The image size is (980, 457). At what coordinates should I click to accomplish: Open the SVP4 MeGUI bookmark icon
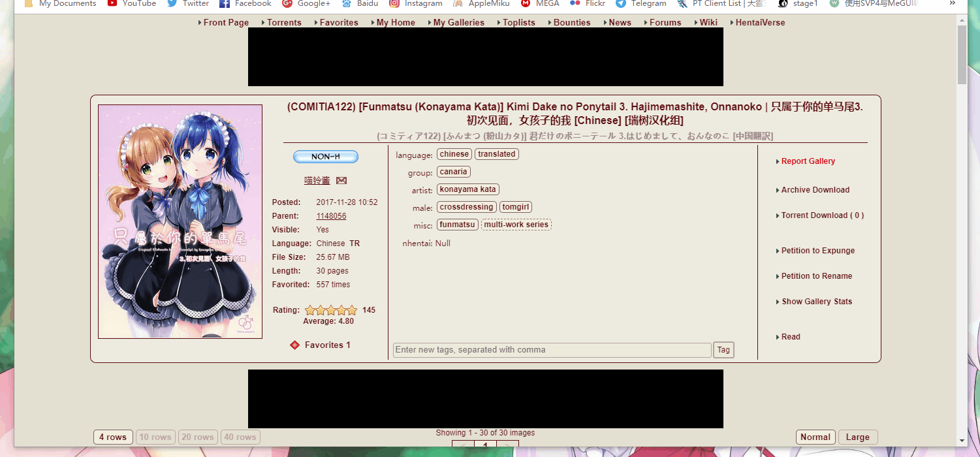pyautogui.click(x=834, y=3)
